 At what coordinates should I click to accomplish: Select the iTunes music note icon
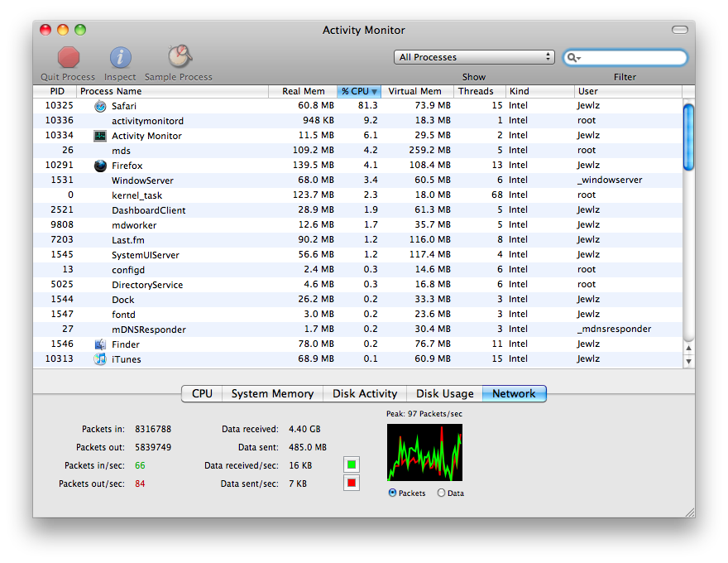100,359
